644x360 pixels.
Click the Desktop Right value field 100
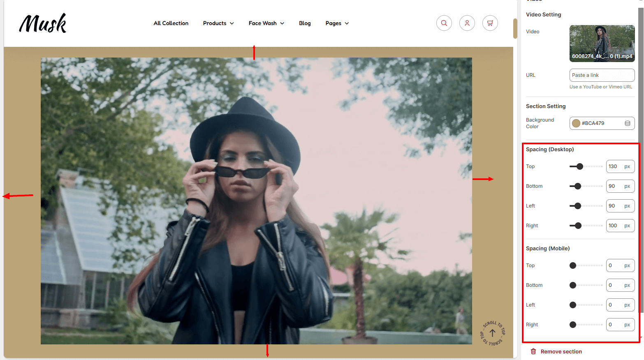621,226
